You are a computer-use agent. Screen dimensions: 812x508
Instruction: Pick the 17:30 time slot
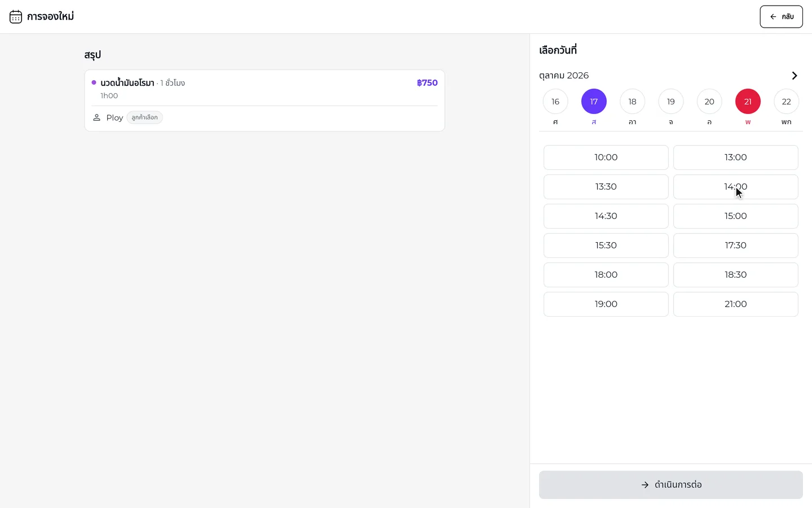736,246
